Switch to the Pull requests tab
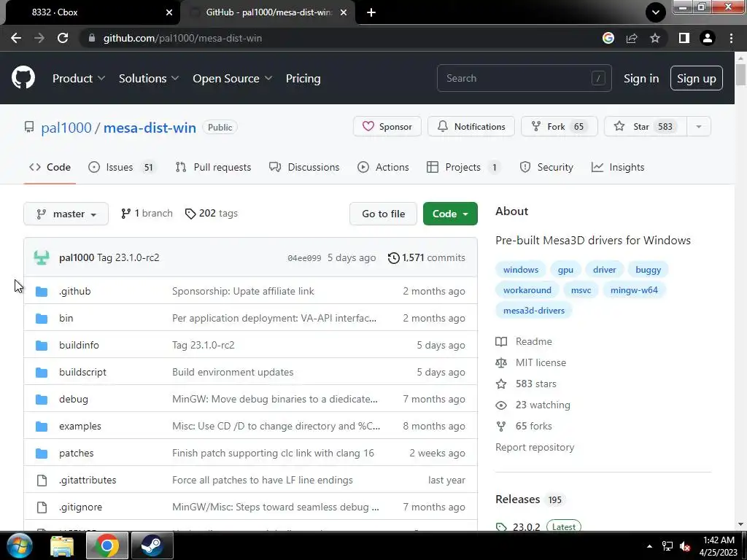The image size is (747, 560). (x=214, y=167)
